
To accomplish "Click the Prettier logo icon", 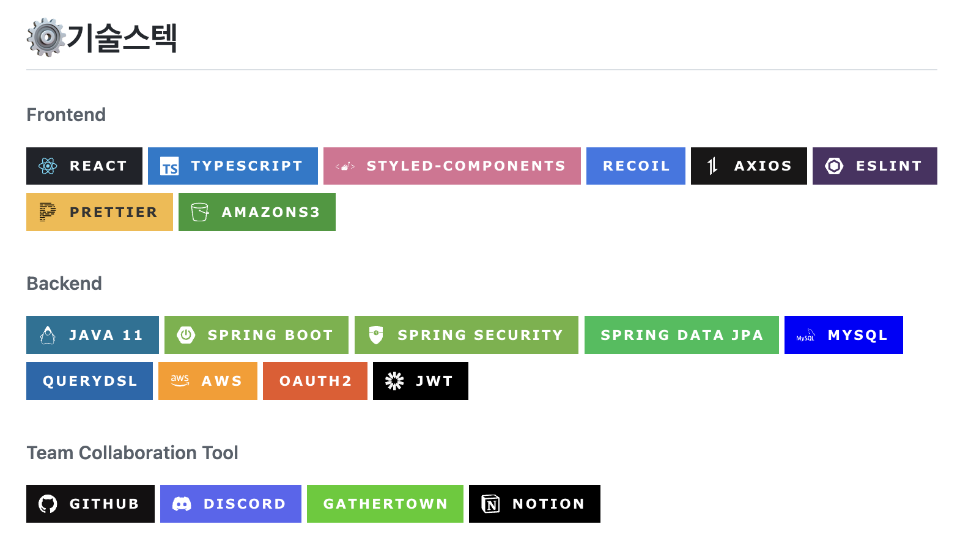I will 48,212.
